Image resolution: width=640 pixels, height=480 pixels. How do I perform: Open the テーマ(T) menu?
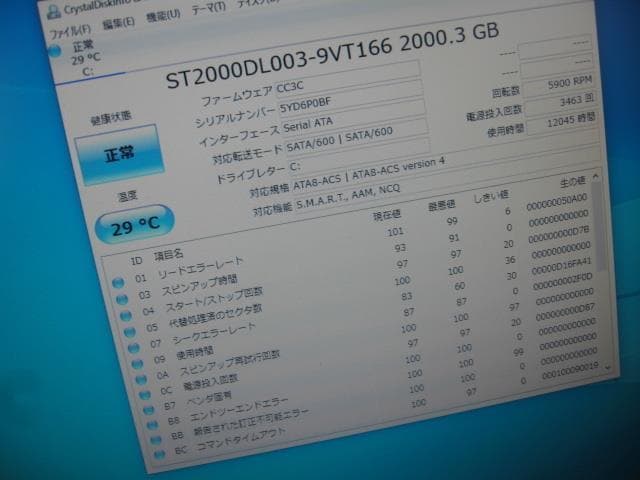[208, 8]
